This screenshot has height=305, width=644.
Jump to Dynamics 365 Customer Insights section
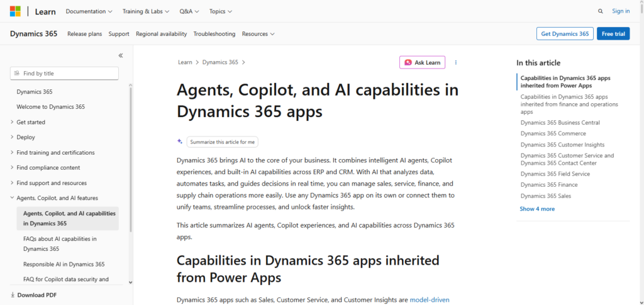tap(562, 145)
